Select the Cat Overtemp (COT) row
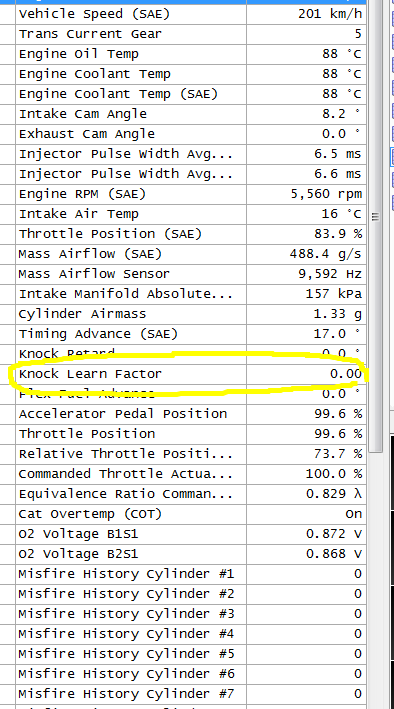394x709 pixels. (x=191, y=514)
